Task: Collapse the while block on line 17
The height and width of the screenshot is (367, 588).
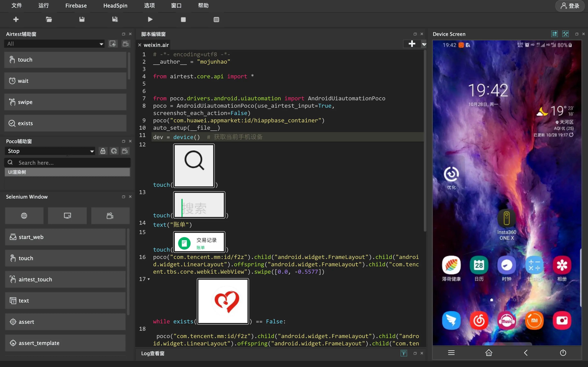Action: (x=149, y=279)
